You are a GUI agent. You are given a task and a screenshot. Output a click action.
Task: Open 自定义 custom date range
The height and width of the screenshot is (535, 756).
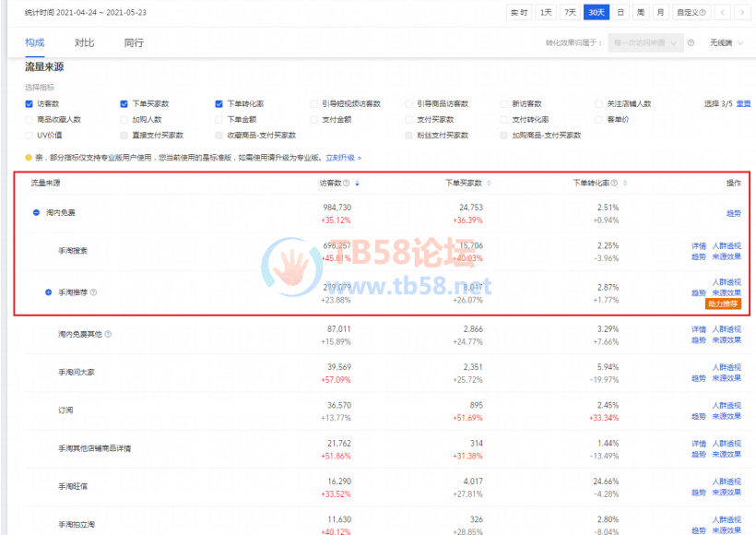(x=691, y=13)
